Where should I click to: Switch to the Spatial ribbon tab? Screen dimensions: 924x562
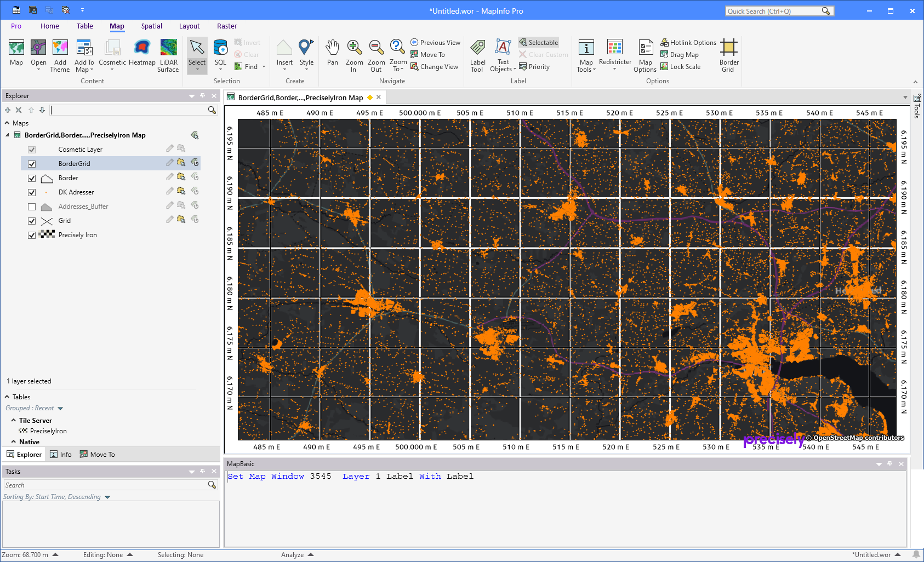click(151, 26)
